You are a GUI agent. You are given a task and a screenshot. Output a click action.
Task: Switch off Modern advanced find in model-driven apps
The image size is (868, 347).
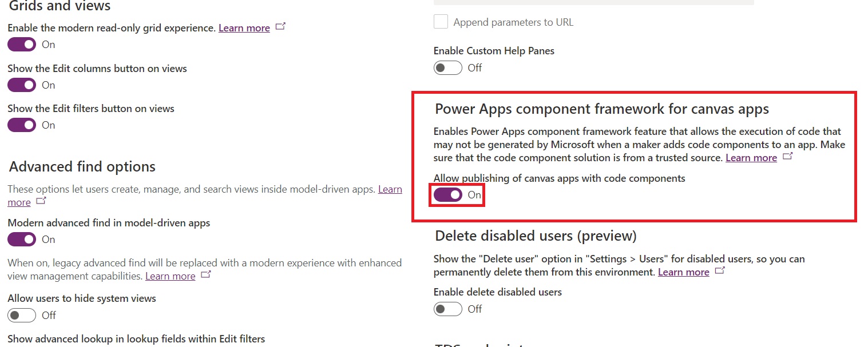(22, 240)
